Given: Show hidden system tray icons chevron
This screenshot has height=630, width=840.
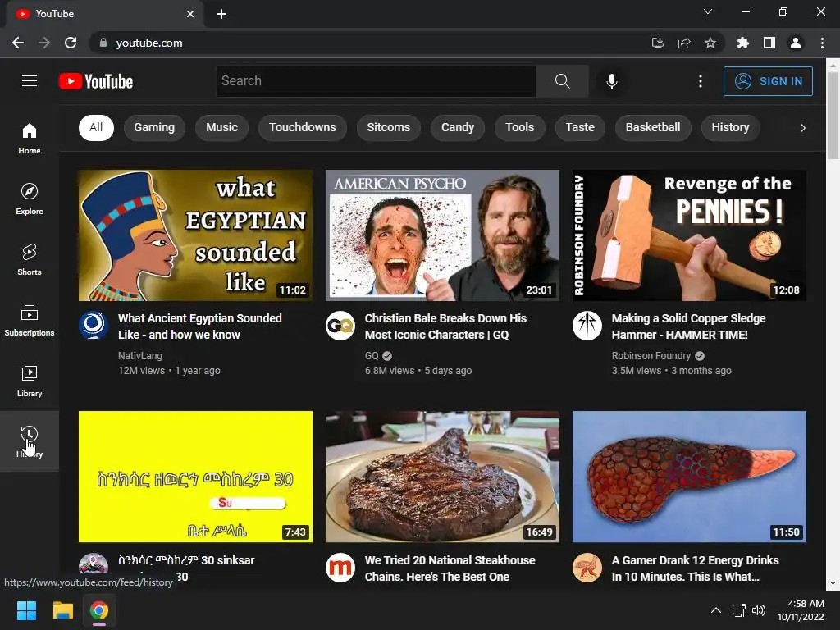Looking at the screenshot, I should tap(715, 610).
